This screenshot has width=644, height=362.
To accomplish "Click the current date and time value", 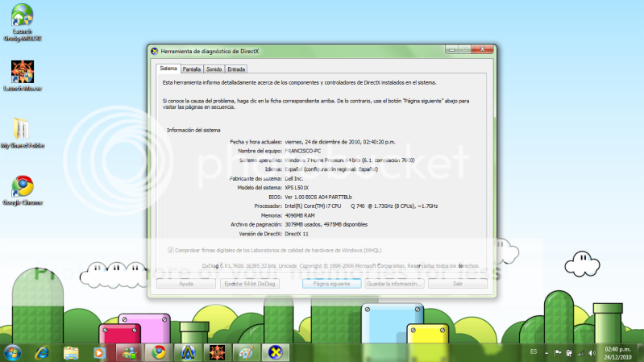I will 340,142.
